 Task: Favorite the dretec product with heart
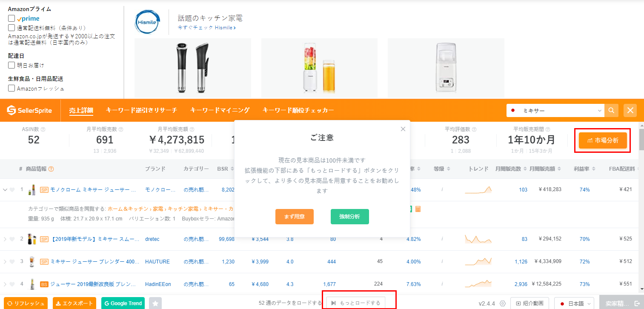[x=12, y=239]
